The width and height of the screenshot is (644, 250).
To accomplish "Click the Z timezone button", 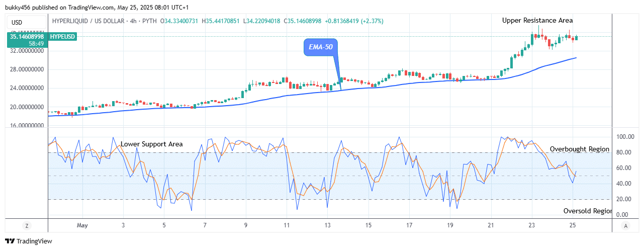I will point(27,226).
